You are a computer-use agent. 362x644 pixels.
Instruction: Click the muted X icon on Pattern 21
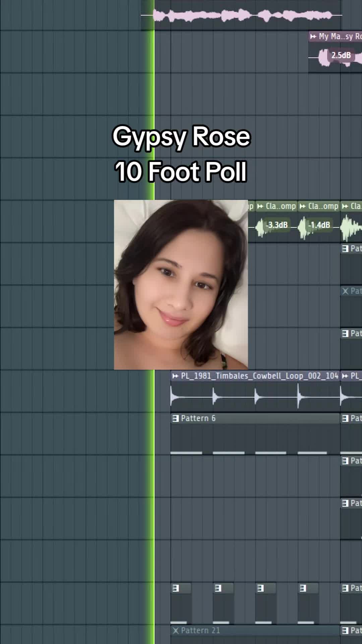point(176,631)
